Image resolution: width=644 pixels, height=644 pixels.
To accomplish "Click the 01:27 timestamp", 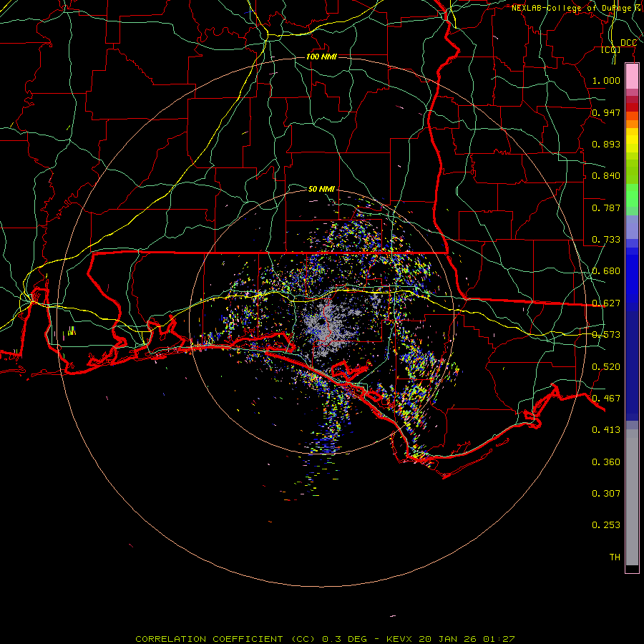I will pos(499,639).
